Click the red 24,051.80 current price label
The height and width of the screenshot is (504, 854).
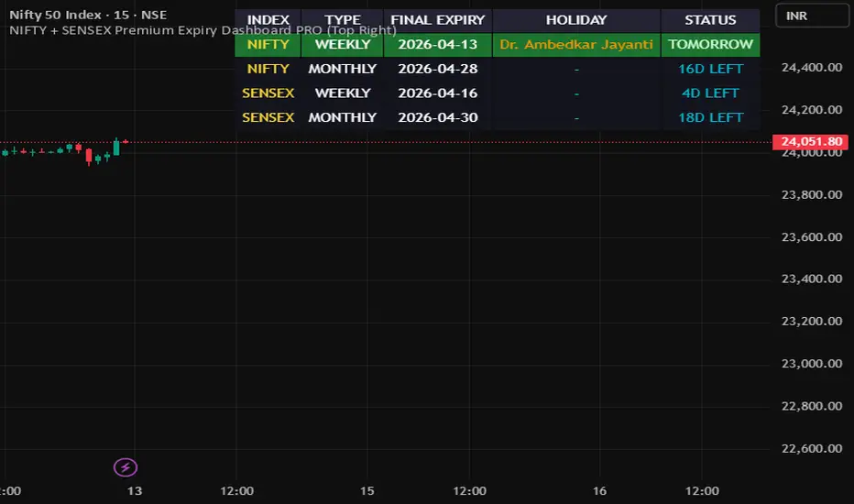tap(811, 142)
